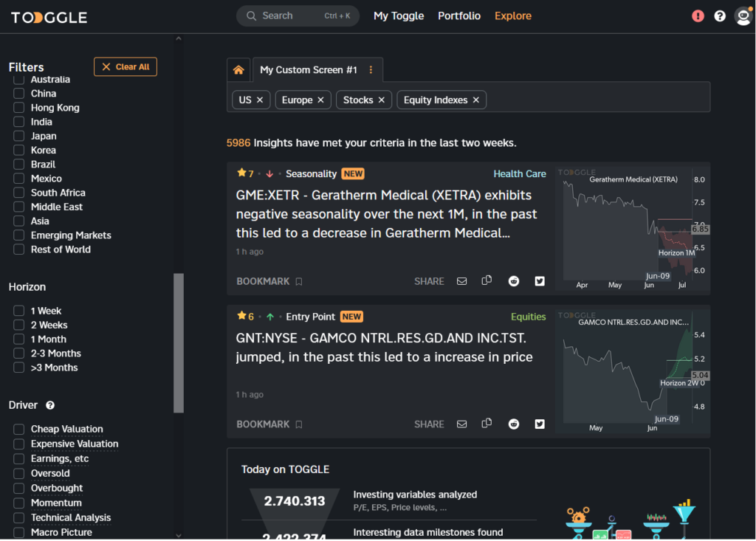
Task: Open the Health Care category link
Action: [520, 173]
